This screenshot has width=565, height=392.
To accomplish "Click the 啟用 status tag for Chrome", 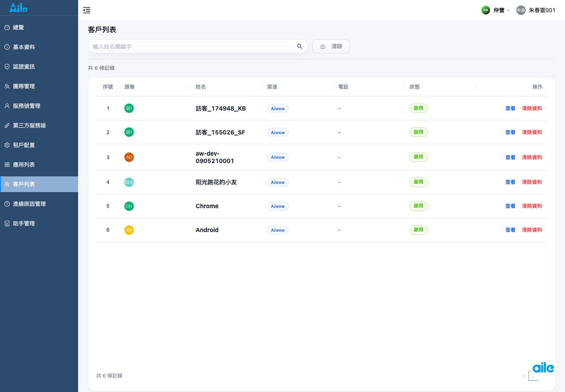I will (x=419, y=206).
